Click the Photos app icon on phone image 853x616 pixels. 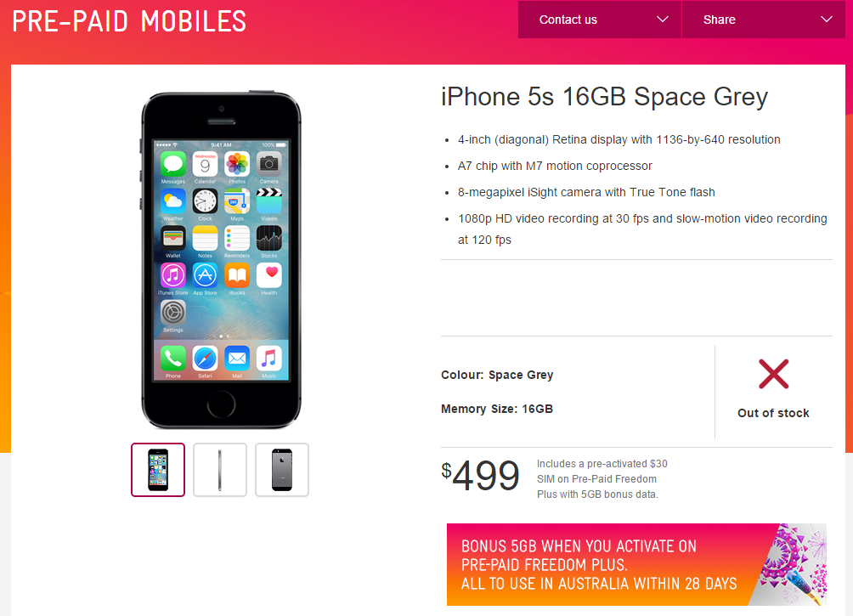click(x=237, y=164)
